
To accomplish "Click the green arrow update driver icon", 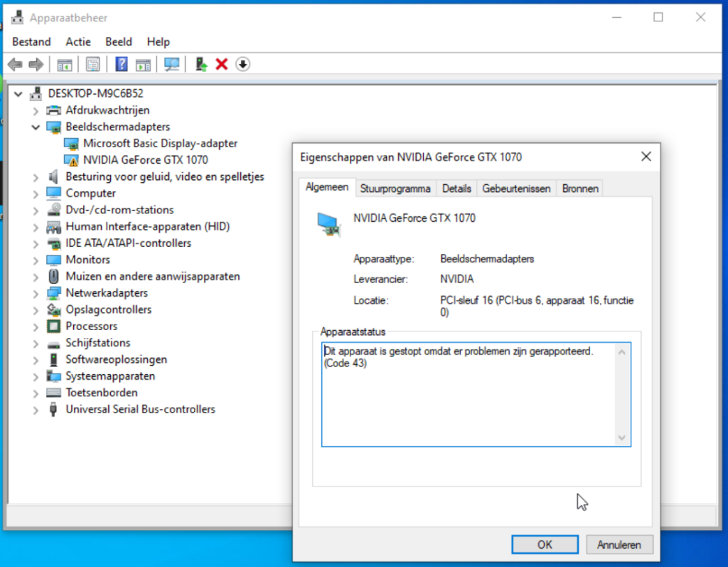I will [201, 65].
